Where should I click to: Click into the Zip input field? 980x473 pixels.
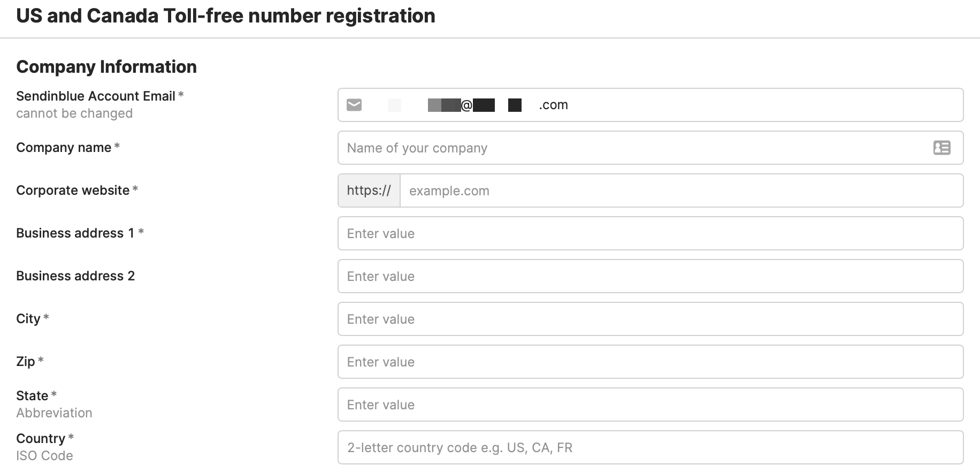(650, 362)
